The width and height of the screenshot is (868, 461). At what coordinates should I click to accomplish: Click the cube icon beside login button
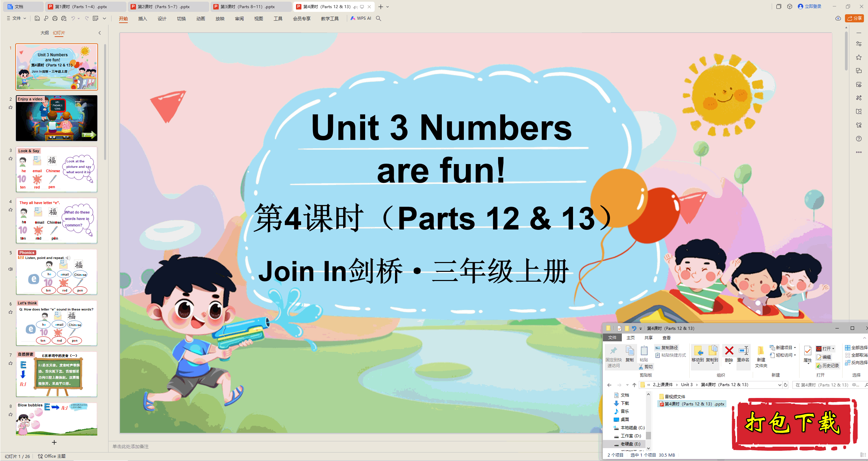pyautogui.click(x=790, y=6)
